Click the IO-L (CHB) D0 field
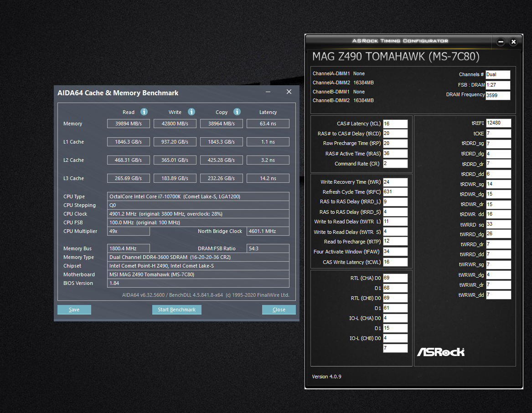The width and height of the screenshot is (532, 413). [395, 338]
